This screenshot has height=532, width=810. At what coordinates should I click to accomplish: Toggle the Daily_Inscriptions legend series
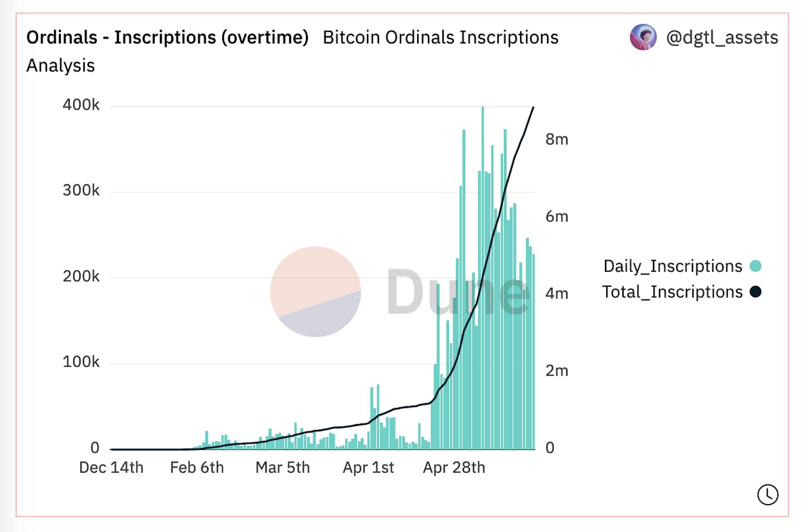(x=672, y=266)
